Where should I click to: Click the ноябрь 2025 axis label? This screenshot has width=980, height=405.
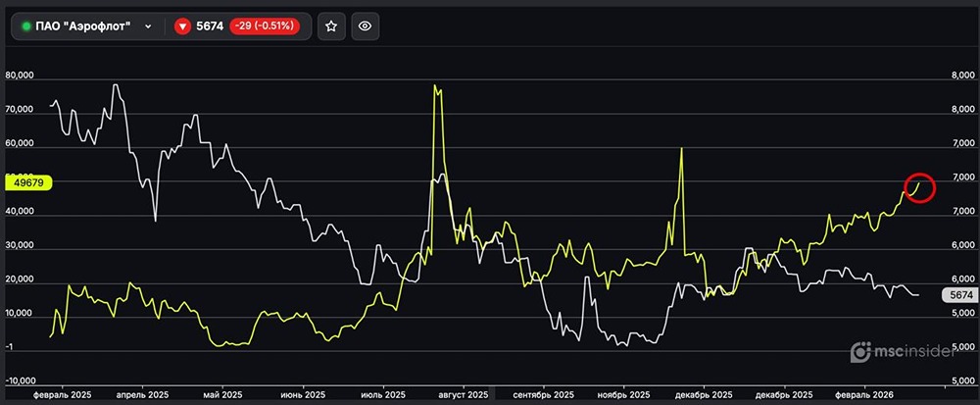click(x=623, y=395)
